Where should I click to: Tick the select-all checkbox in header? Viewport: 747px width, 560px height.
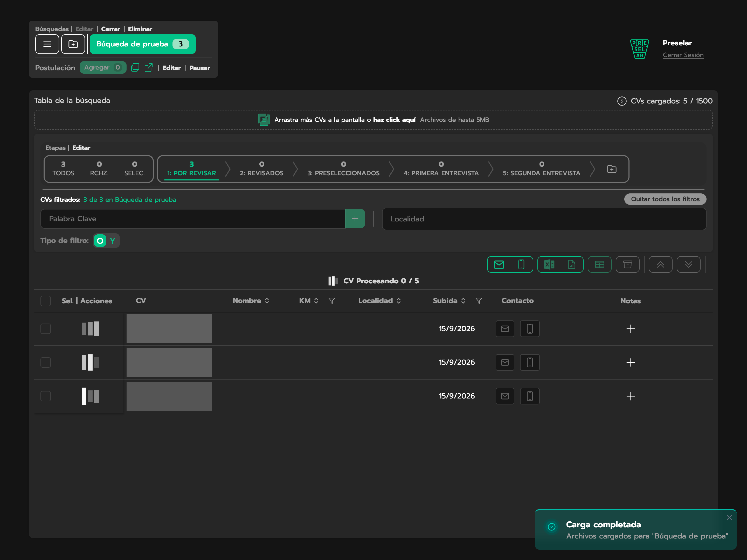[x=46, y=301]
